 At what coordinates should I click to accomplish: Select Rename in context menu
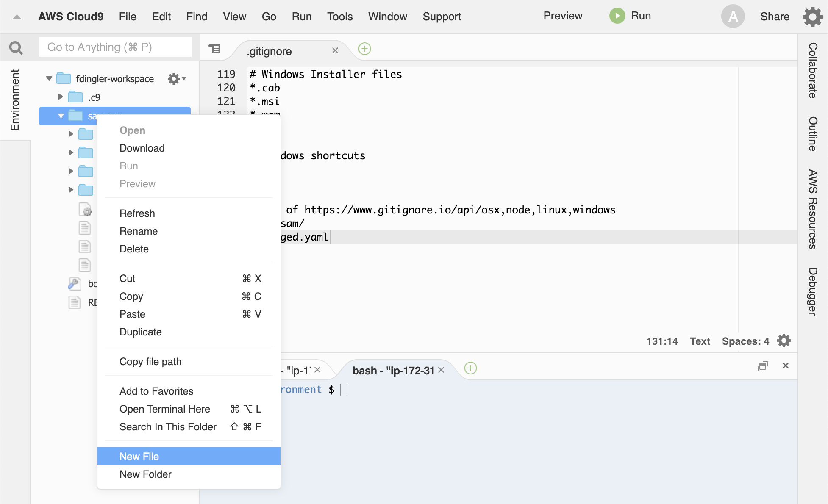coord(189,231)
